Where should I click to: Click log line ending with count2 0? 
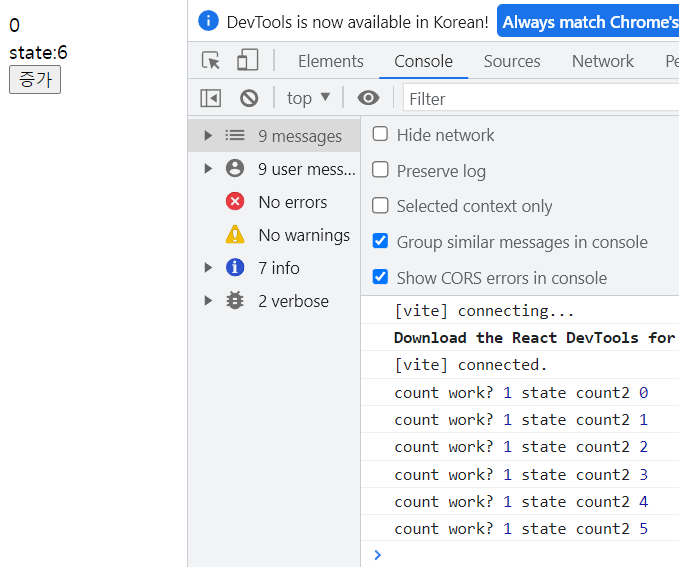click(520, 392)
